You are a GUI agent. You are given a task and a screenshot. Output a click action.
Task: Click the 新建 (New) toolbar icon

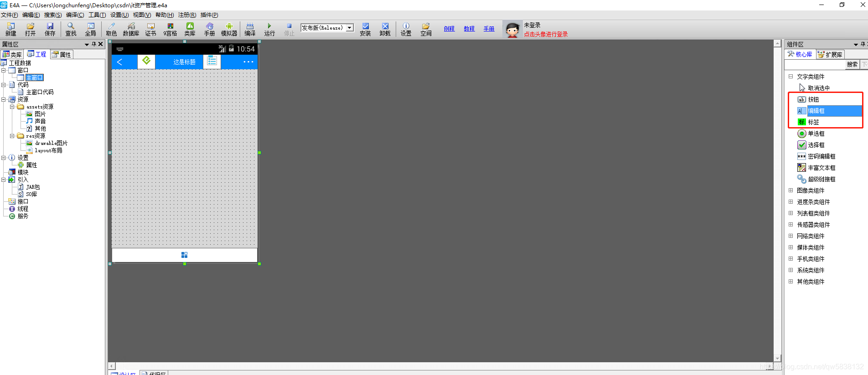(x=10, y=29)
